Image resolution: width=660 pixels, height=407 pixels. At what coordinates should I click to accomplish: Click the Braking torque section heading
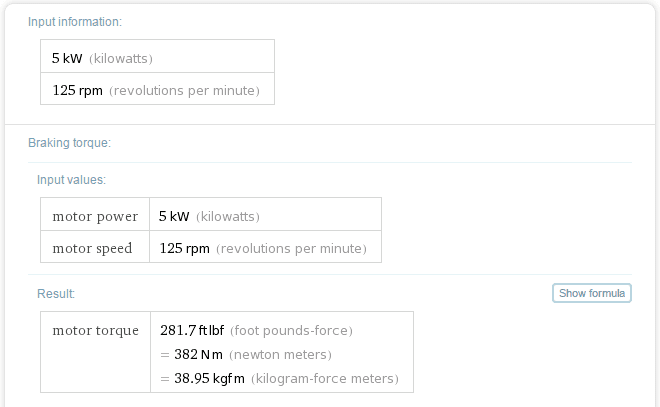pyautogui.click(x=69, y=143)
